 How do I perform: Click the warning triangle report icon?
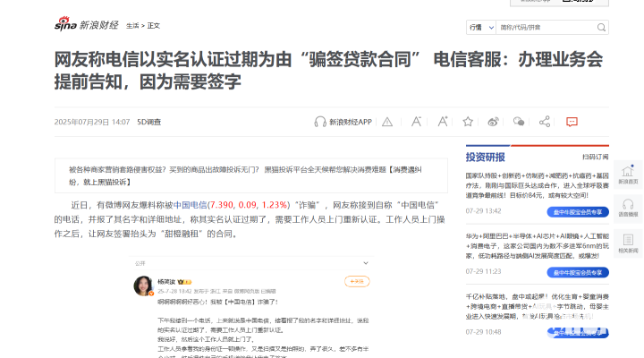point(387,122)
